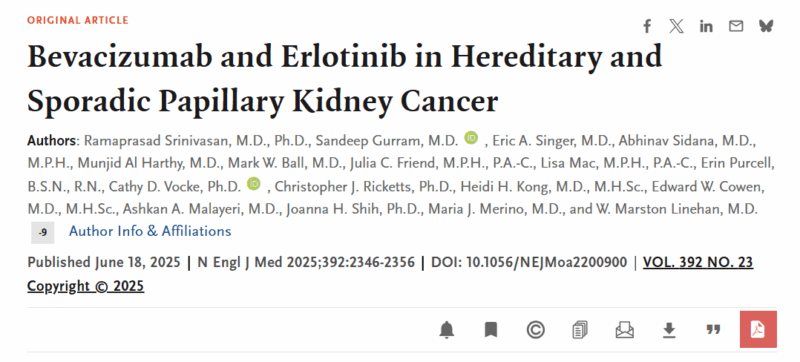Screen dimensions: 800x362
Task: Share the article via email icon
Action: (x=736, y=26)
